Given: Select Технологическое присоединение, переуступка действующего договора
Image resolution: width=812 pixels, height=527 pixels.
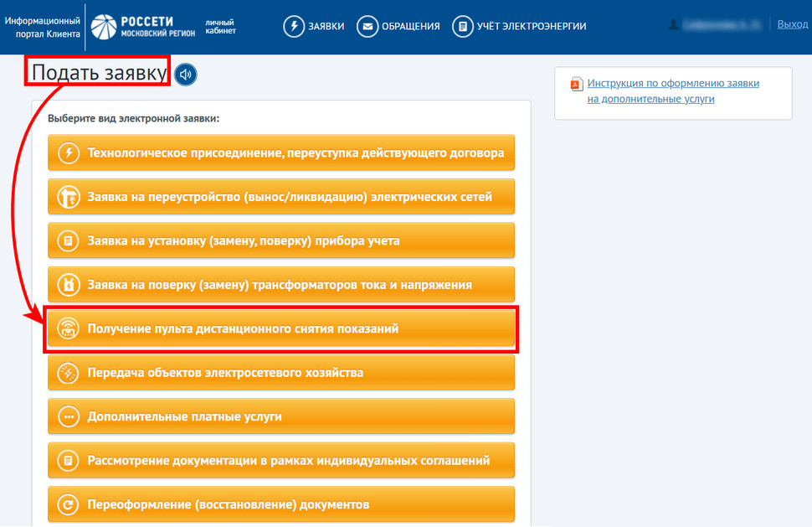Looking at the screenshot, I should [281, 152].
